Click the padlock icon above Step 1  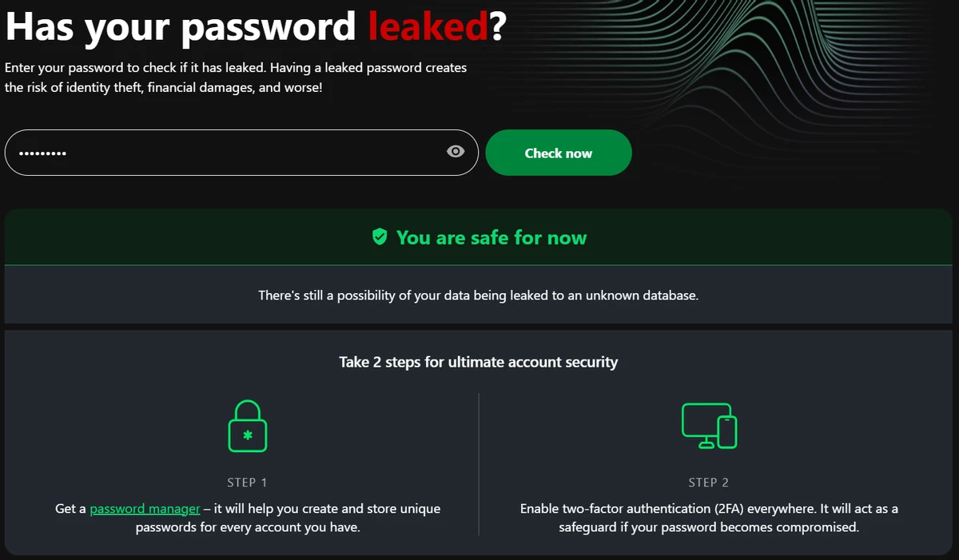pyautogui.click(x=248, y=426)
